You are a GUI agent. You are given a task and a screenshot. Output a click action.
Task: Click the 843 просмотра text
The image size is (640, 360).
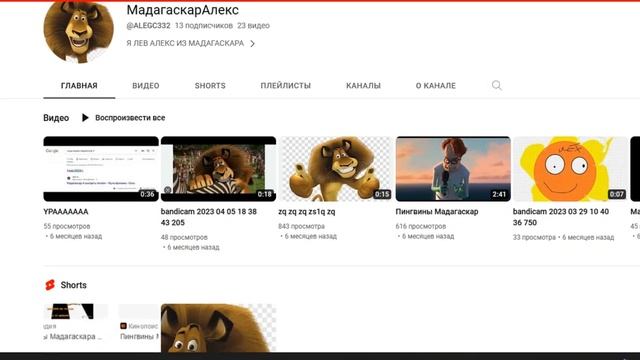302,226
